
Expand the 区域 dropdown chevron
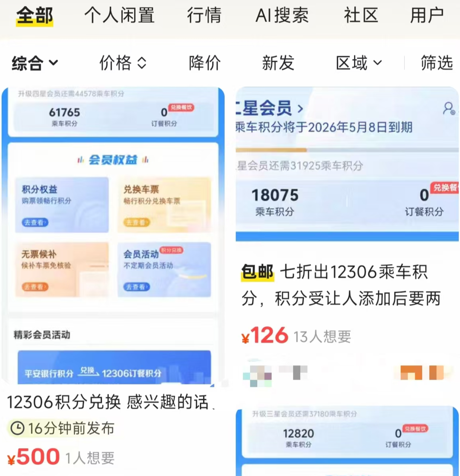tap(377, 63)
